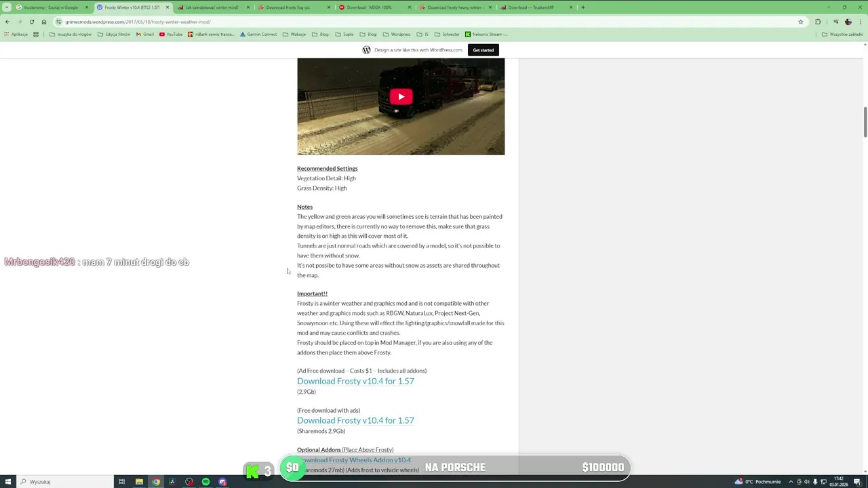Click the Chrome taskbar icon

pyautogui.click(x=156, y=482)
